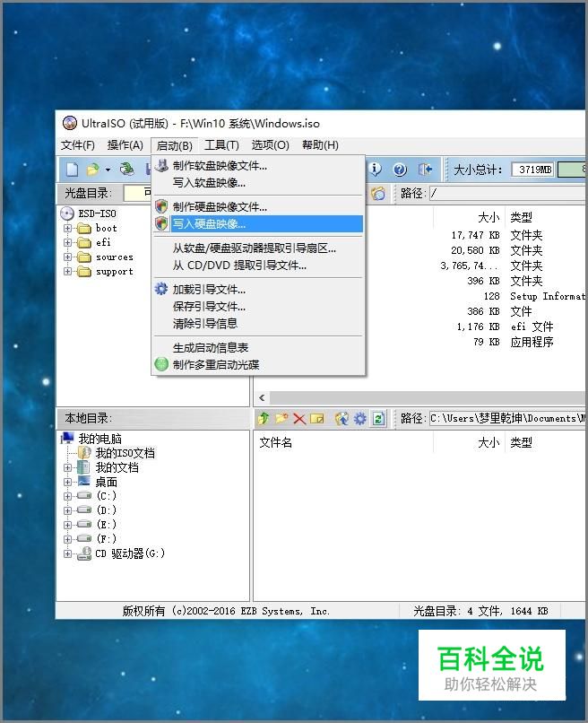The image size is (588, 723).
Task: Open the 文件(F) menu
Action: point(78,145)
